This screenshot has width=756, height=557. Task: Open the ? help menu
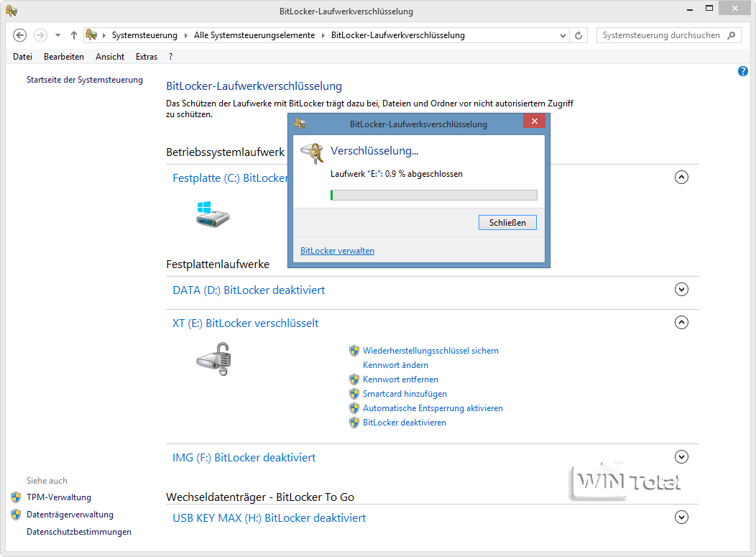pos(171,57)
